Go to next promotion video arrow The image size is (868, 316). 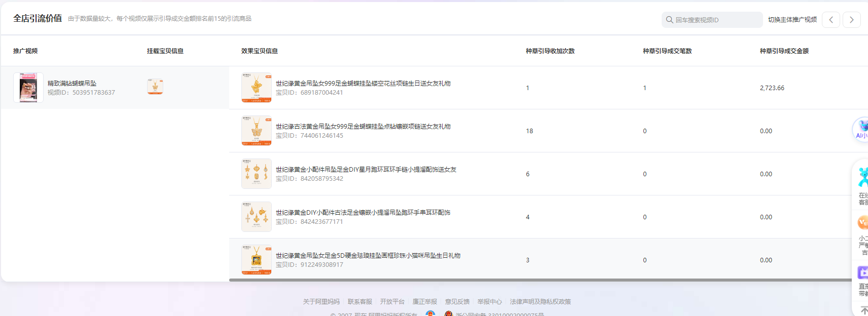point(851,20)
